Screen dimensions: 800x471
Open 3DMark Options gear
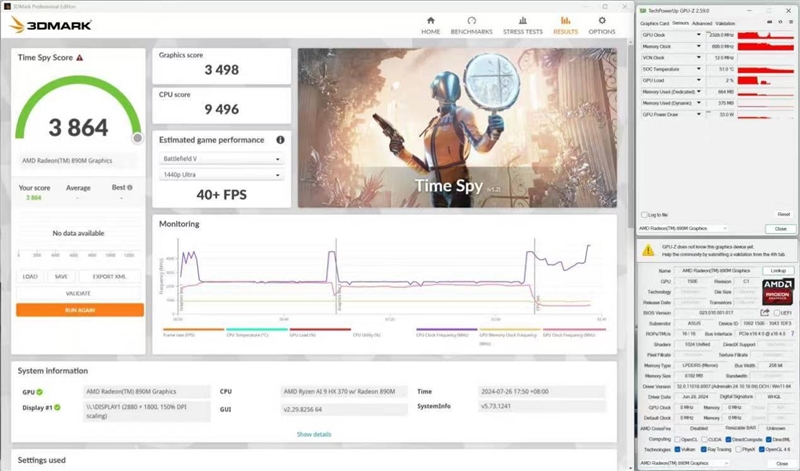(x=602, y=26)
